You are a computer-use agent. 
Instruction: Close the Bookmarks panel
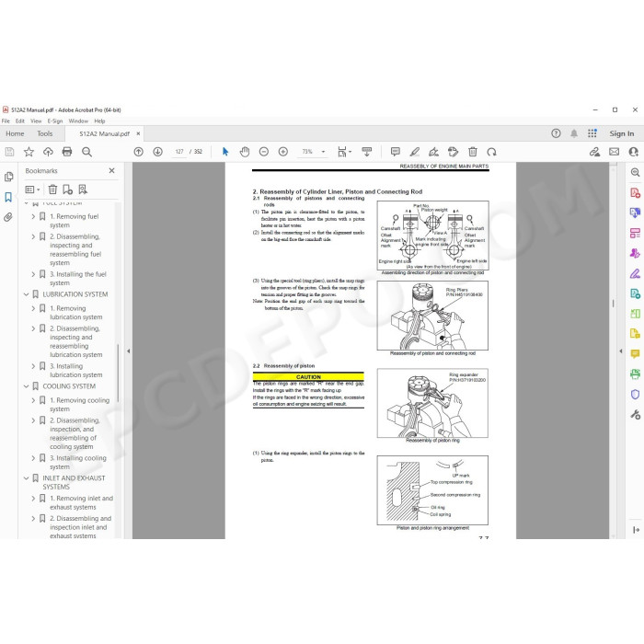click(111, 170)
